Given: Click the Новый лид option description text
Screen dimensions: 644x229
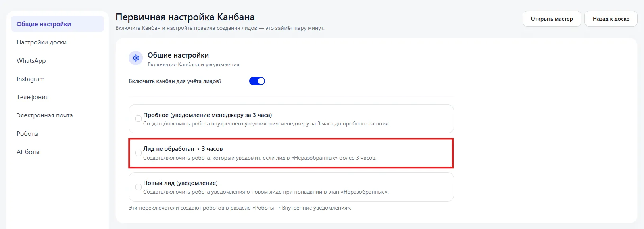Looking at the screenshot, I should point(266,192).
